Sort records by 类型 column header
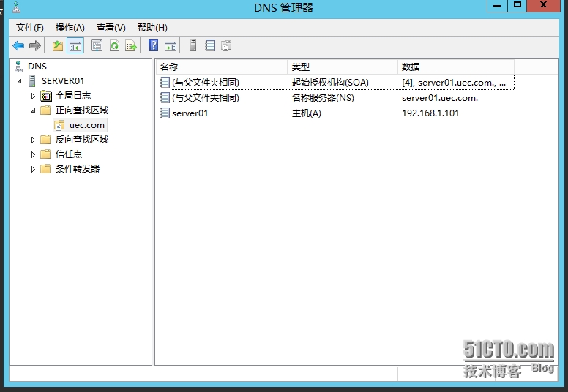This screenshot has height=392, width=568. (x=343, y=67)
